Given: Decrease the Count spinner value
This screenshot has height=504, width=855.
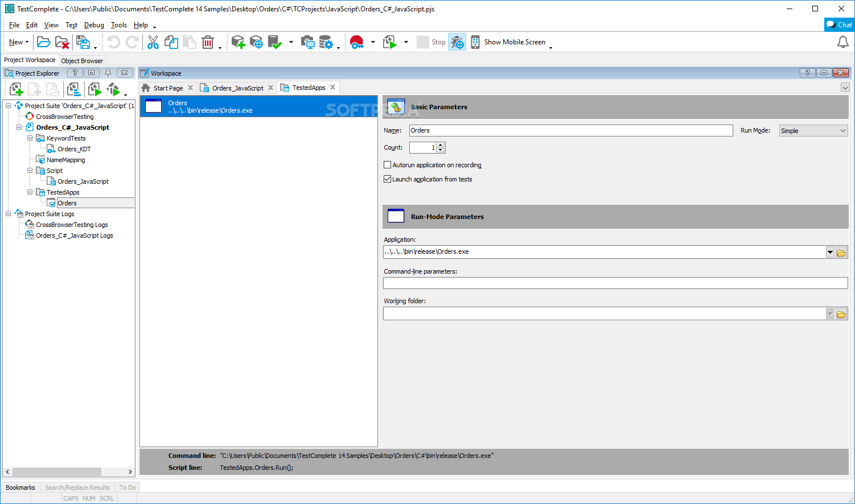Looking at the screenshot, I should point(441,150).
